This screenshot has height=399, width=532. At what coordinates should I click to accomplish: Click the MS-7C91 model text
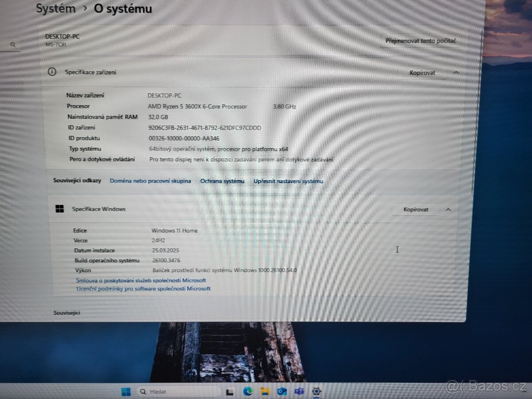point(55,45)
